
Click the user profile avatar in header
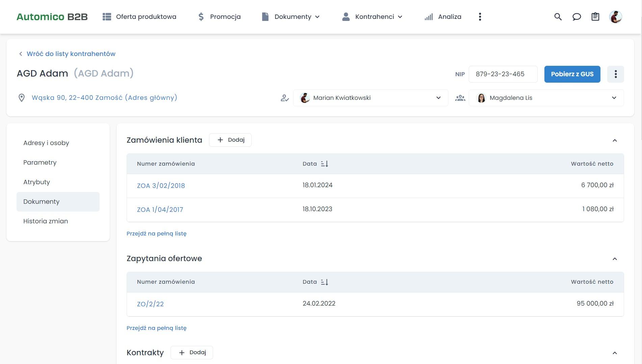point(615,17)
